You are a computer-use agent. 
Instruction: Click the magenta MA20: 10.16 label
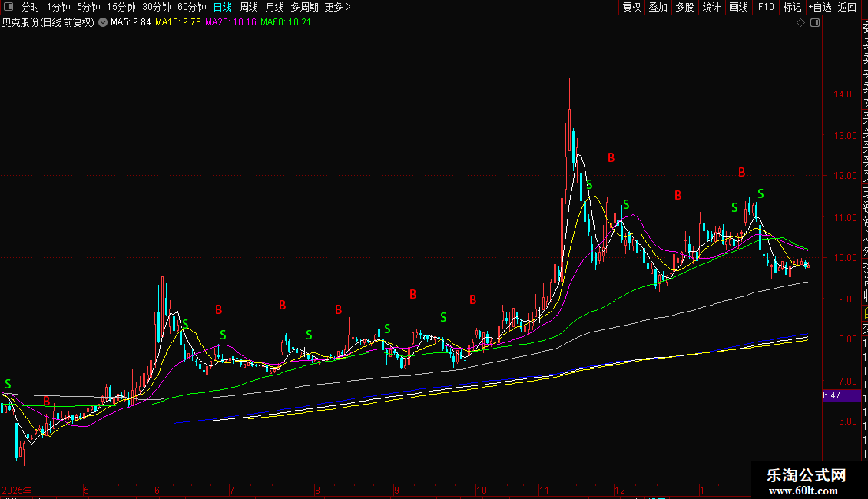(x=230, y=22)
